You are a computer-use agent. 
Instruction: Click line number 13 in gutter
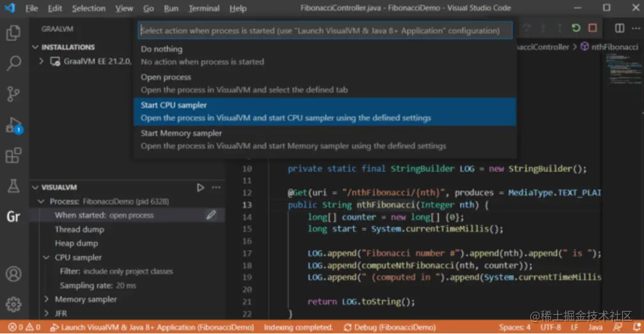pyautogui.click(x=247, y=205)
